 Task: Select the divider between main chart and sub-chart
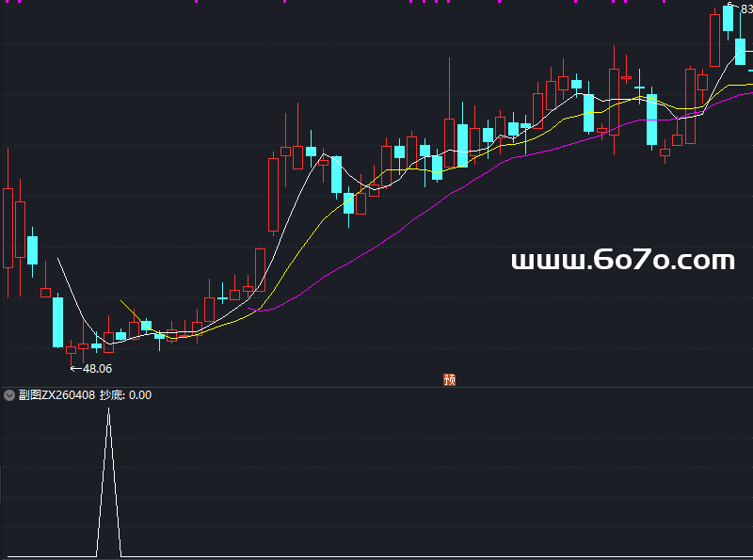tap(376, 387)
